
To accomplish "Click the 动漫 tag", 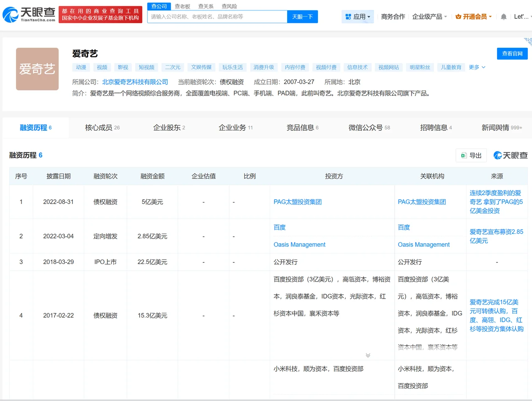I will [x=81, y=67].
